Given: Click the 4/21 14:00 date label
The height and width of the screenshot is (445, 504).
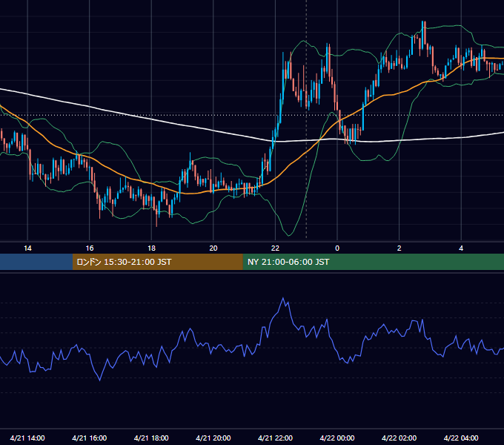Looking at the screenshot, I should coord(27,438).
